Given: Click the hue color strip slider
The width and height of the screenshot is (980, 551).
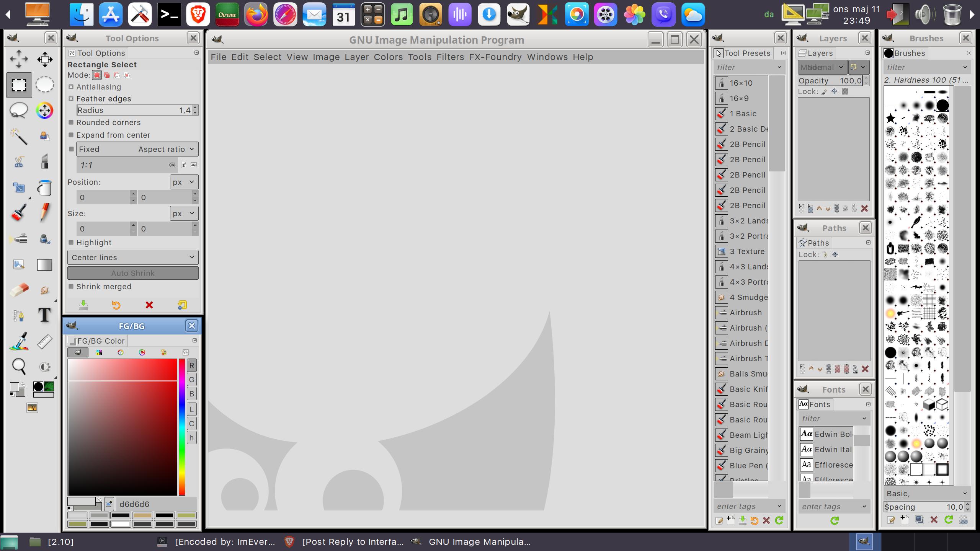Looking at the screenshot, I should pos(182,427).
